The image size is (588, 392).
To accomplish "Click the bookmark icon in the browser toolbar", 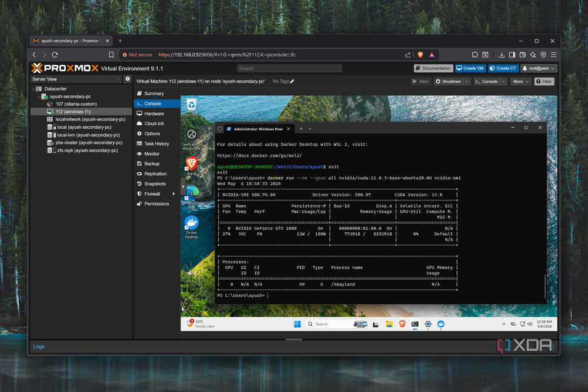I will coord(111,55).
